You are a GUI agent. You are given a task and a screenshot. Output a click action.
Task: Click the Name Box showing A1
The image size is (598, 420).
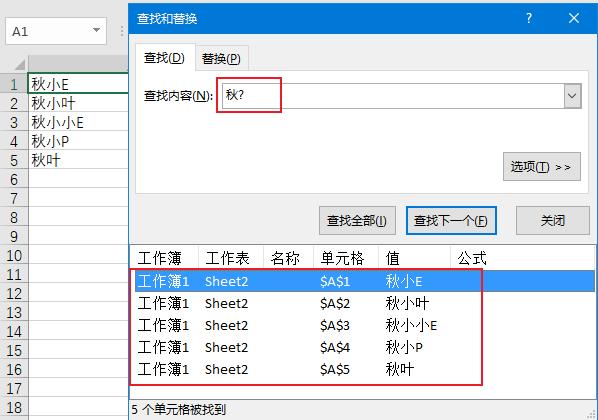[x=56, y=31]
